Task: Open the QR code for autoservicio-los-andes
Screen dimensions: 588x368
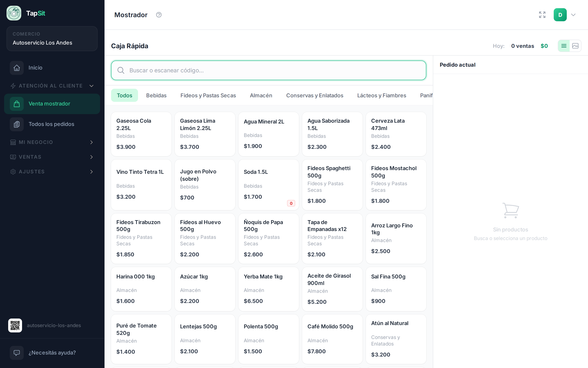Action: click(15, 325)
